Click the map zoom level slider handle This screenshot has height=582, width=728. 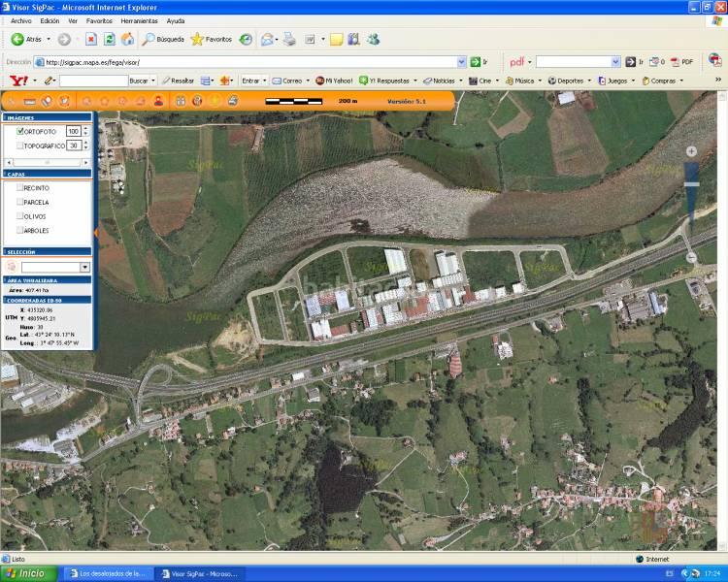pyautogui.click(x=691, y=184)
